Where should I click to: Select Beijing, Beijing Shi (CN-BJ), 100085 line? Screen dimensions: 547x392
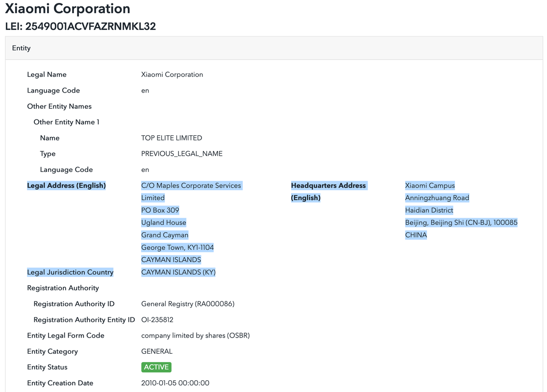[461, 222]
